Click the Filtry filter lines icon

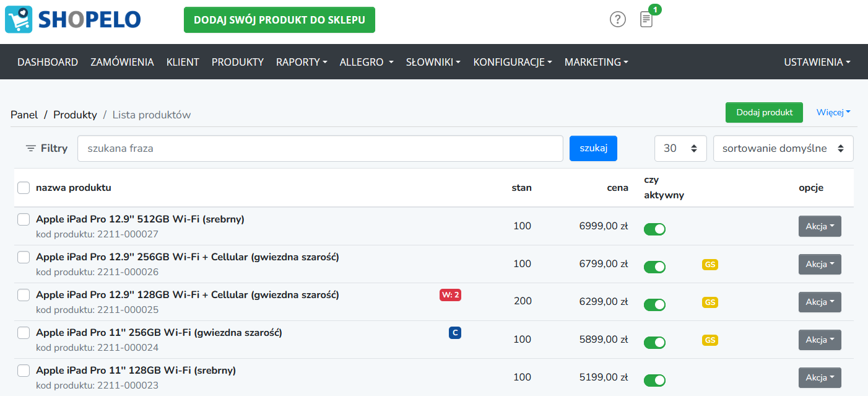coord(31,149)
